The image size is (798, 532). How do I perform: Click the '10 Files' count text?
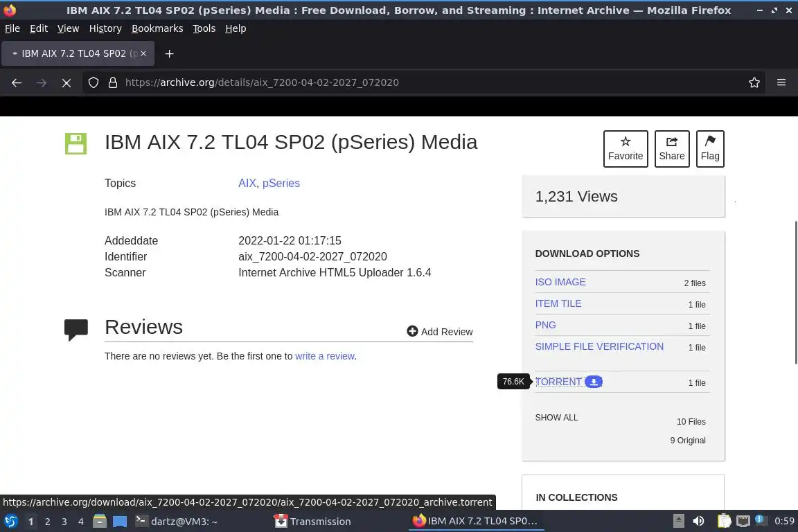691,422
